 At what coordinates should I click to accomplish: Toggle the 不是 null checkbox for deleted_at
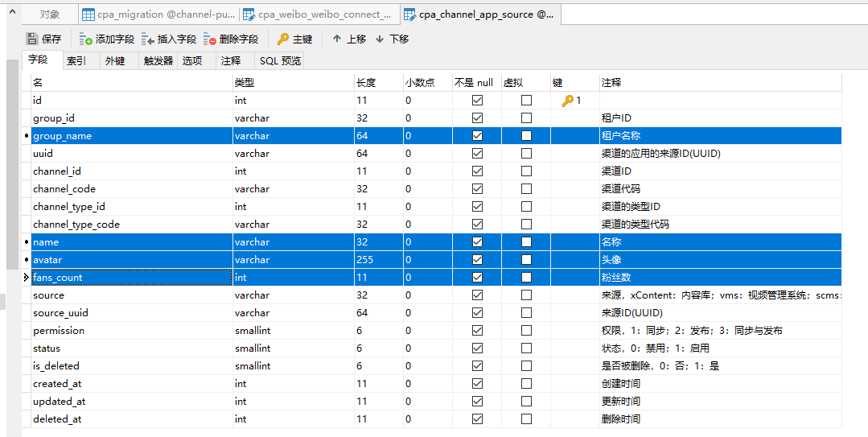coord(477,419)
